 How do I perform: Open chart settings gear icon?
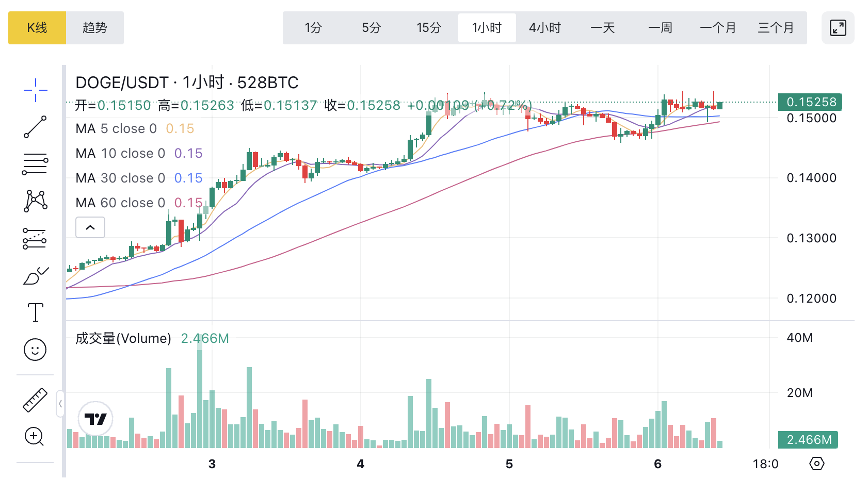pos(816,464)
